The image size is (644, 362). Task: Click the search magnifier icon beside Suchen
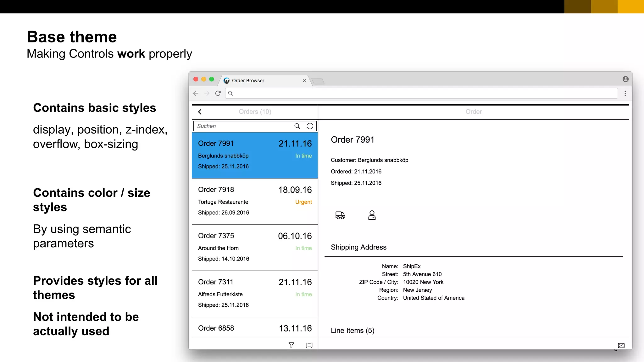click(297, 126)
